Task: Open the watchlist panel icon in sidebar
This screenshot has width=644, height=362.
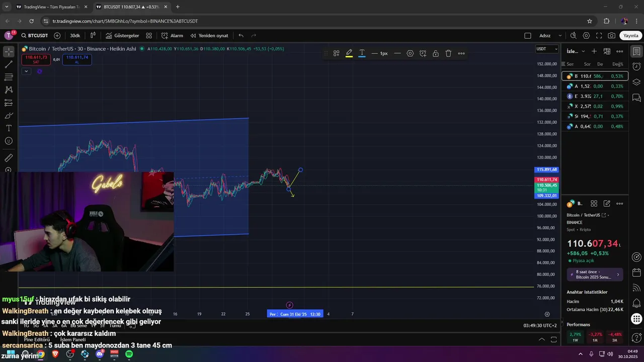Action: (x=636, y=52)
